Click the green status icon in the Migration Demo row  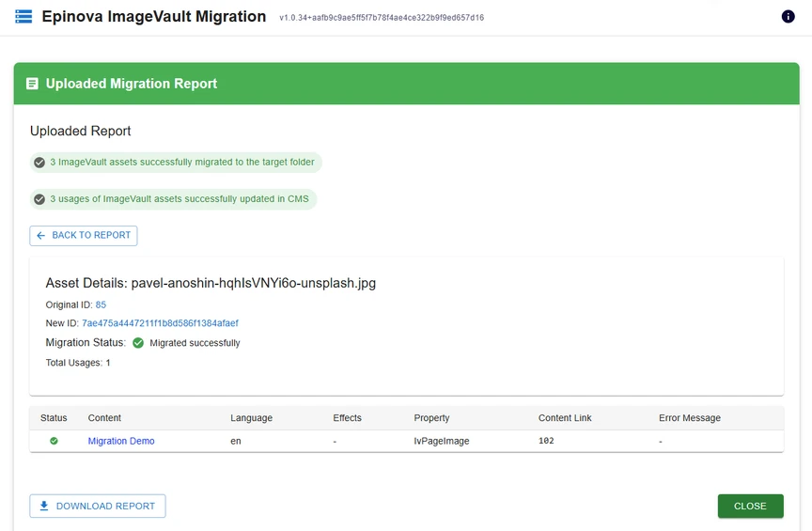click(54, 441)
